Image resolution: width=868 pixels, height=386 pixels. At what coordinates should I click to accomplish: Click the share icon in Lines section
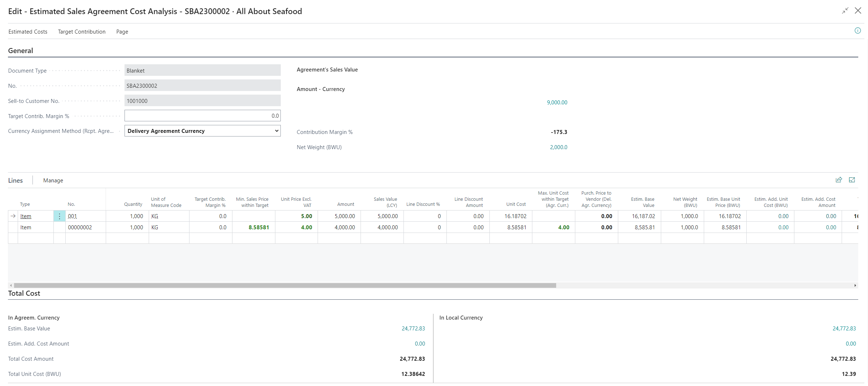click(x=839, y=180)
